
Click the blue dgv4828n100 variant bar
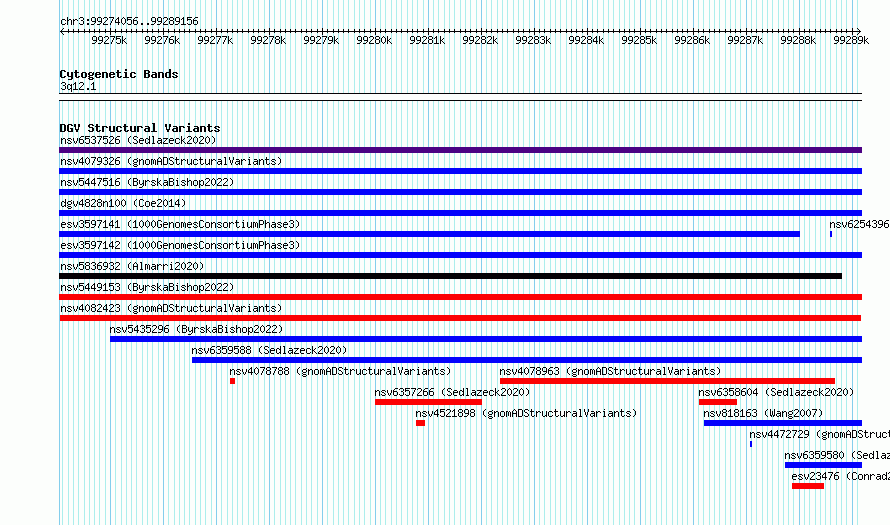point(460,213)
